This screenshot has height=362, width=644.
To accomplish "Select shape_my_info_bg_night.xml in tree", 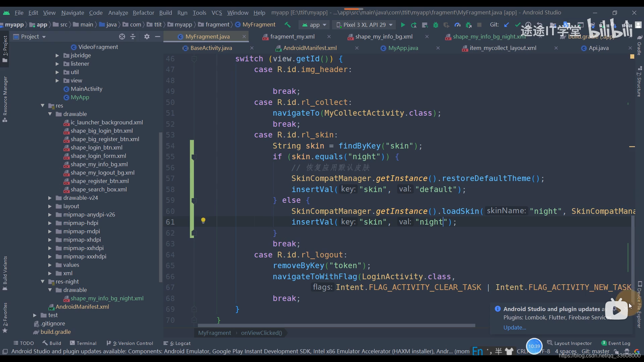I will click(107, 298).
